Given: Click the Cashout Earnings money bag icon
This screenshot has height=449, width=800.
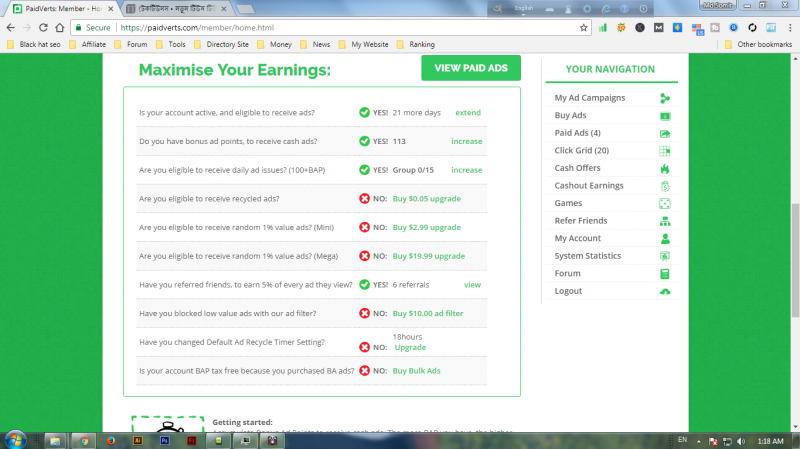Looking at the screenshot, I should tap(665, 186).
